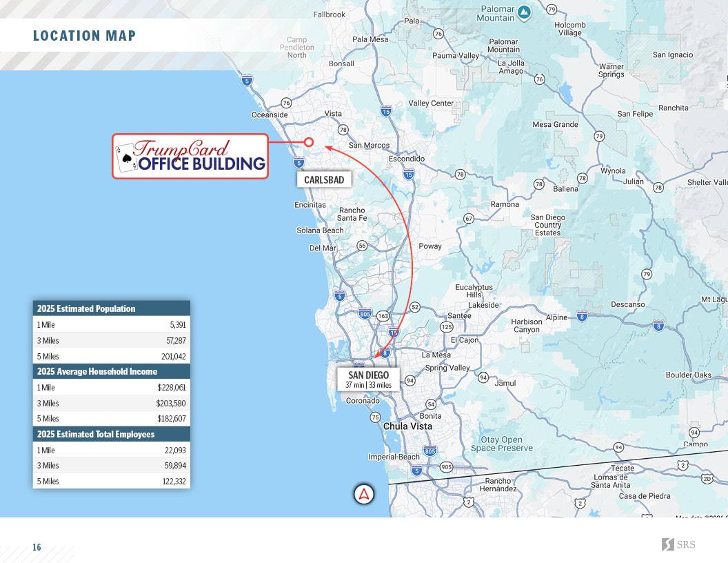This screenshot has height=563, width=728.
Task: Click the I-805 shield next to Route 163
Action: pos(365,314)
